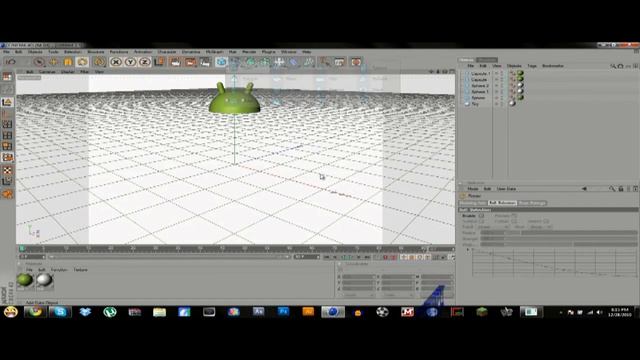Click the Undo arrow in the top toolbar
The image size is (640, 360).
tap(11, 62)
